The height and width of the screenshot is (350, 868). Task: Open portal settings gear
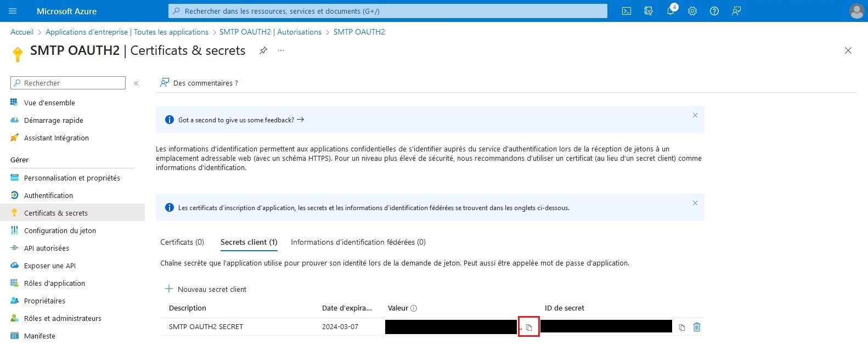point(692,11)
